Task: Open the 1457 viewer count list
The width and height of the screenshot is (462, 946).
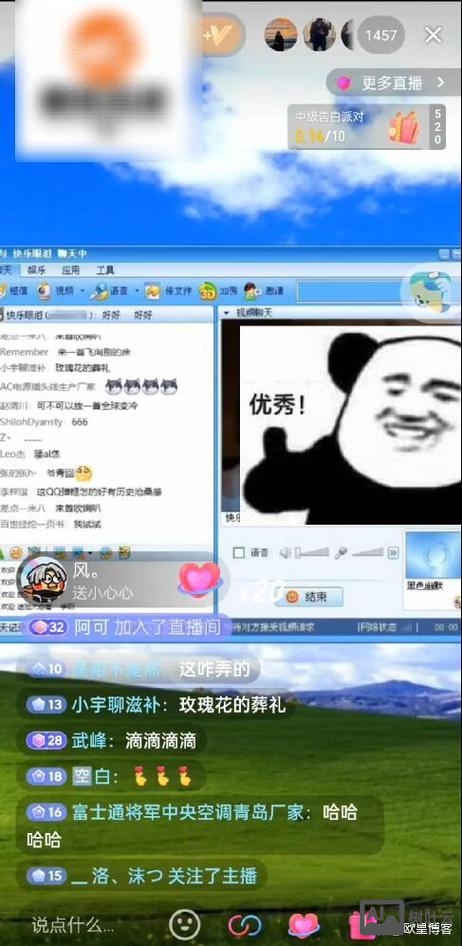Action: pyautogui.click(x=381, y=35)
